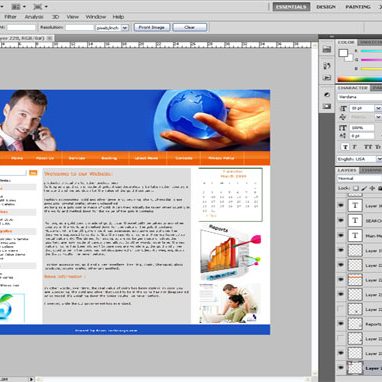Open the English: USA language dropdown

click(356, 159)
